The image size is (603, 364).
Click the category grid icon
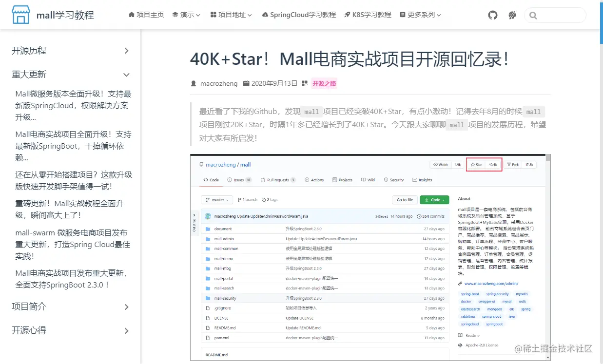click(305, 83)
